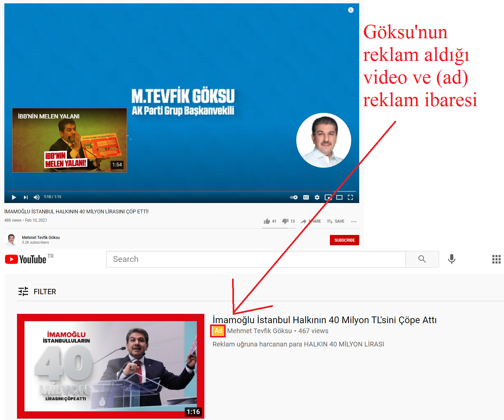The height and width of the screenshot is (420, 504).
Task: Start voice search with microphone
Action: (451, 259)
